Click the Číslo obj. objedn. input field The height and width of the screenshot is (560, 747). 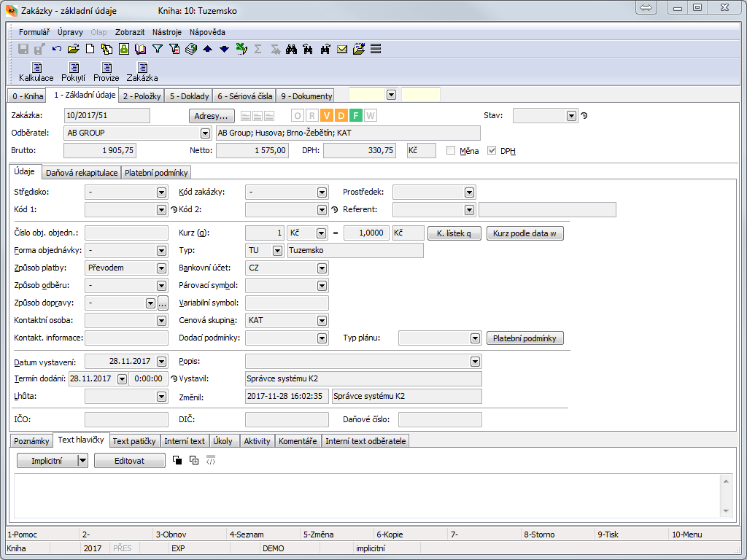pos(126,233)
